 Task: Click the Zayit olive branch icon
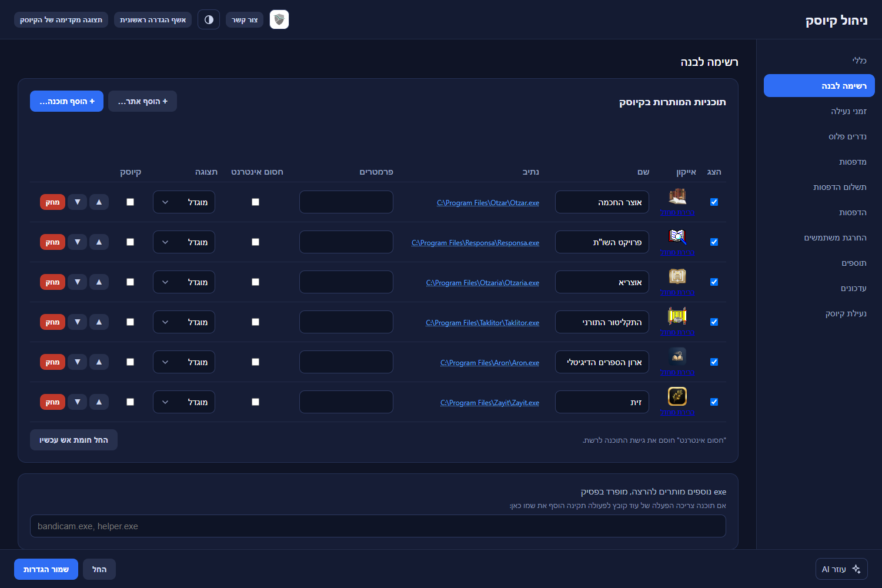pyautogui.click(x=677, y=396)
